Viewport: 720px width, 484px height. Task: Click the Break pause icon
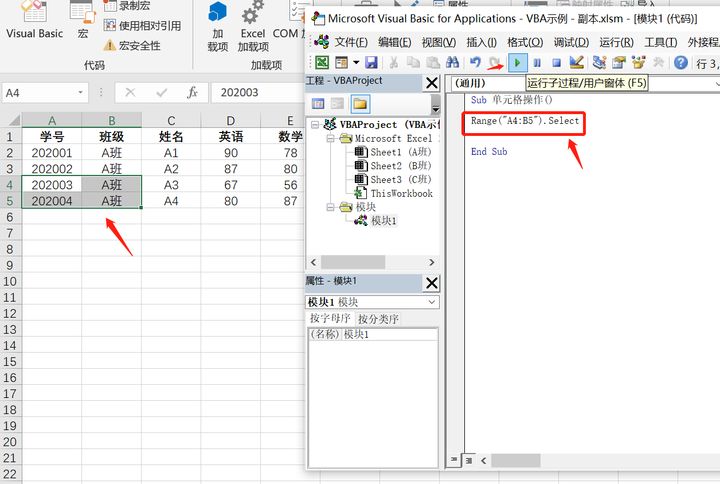coord(537,62)
